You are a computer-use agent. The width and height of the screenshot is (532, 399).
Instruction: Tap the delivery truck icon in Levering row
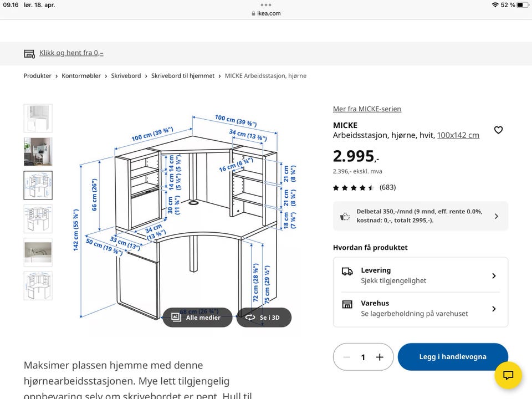pyautogui.click(x=347, y=272)
